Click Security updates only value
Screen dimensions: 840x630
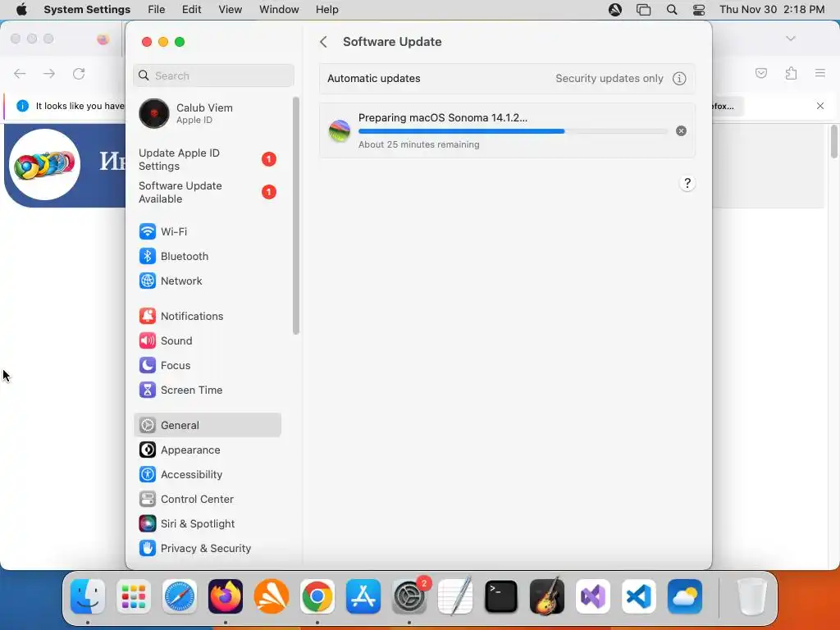(609, 79)
